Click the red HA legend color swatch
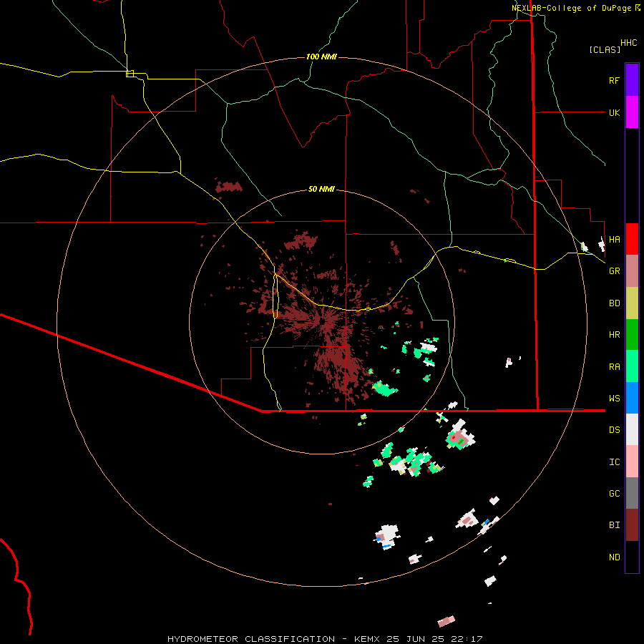 coord(632,239)
